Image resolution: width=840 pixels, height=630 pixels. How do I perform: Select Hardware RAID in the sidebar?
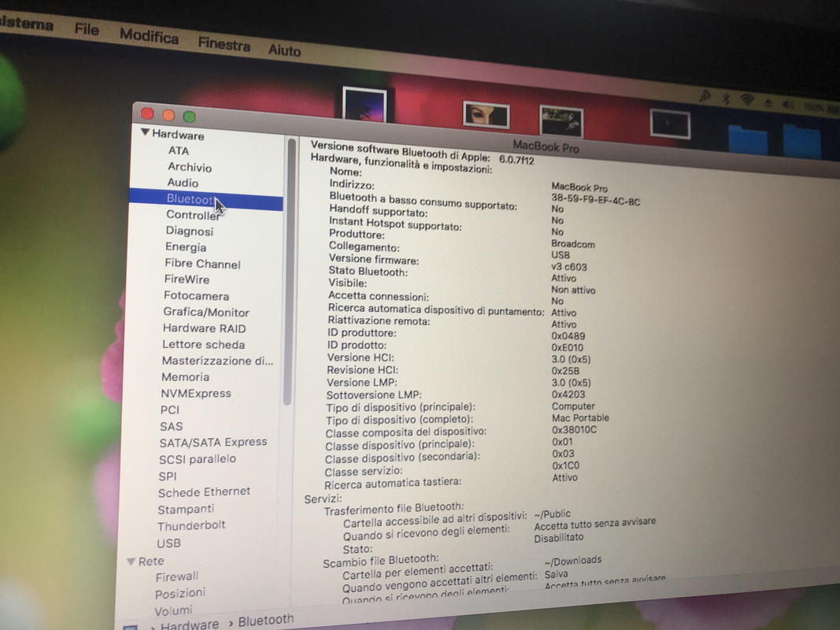coord(204,328)
